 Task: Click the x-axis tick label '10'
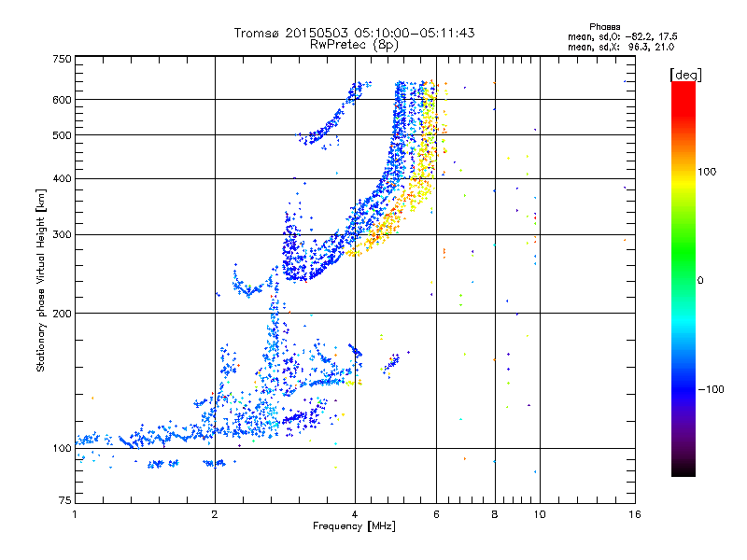click(x=540, y=514)
